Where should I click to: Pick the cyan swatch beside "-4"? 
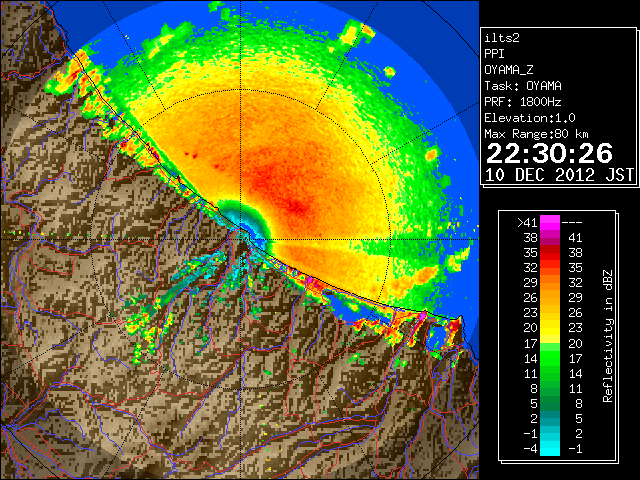[x=550, y=449]
